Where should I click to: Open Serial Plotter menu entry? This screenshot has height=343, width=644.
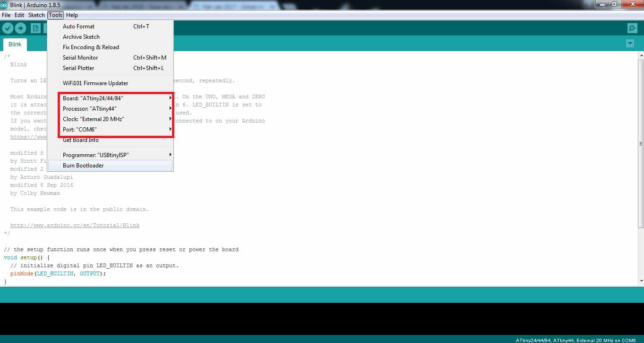click(111, 68)
